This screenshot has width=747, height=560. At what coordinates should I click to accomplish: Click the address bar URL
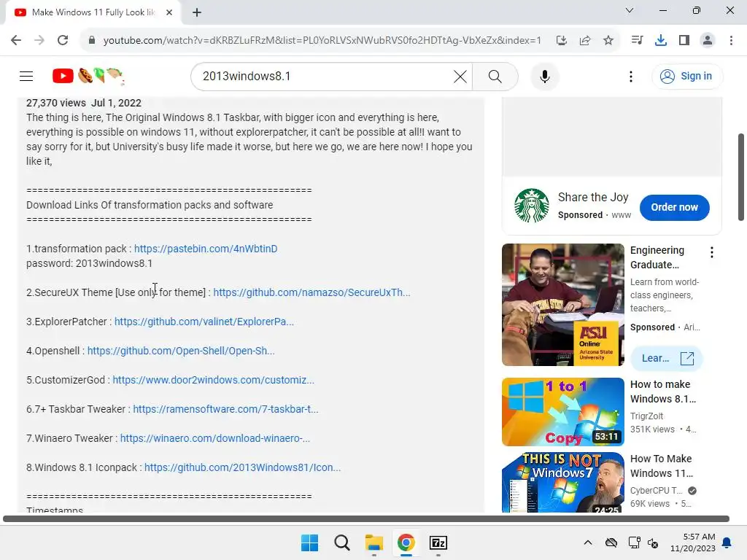click(x=322, y=40)
